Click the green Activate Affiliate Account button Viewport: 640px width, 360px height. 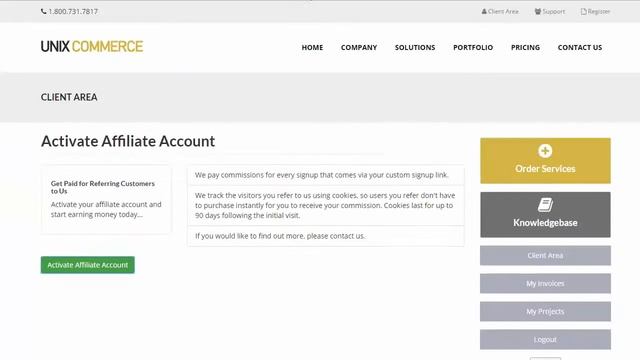click(x=88, y=265)
